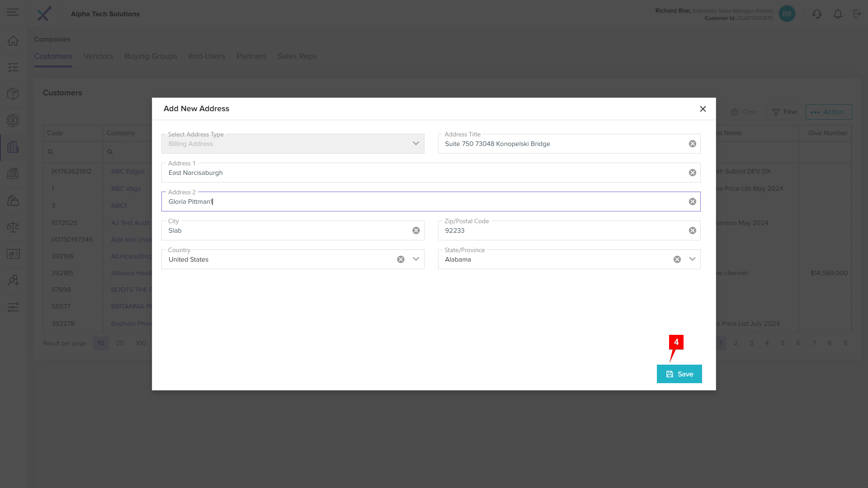This screenshot has height=488, width=868.
Task: Clear the Address 2 field value
Action: click(x=692, y=202)
